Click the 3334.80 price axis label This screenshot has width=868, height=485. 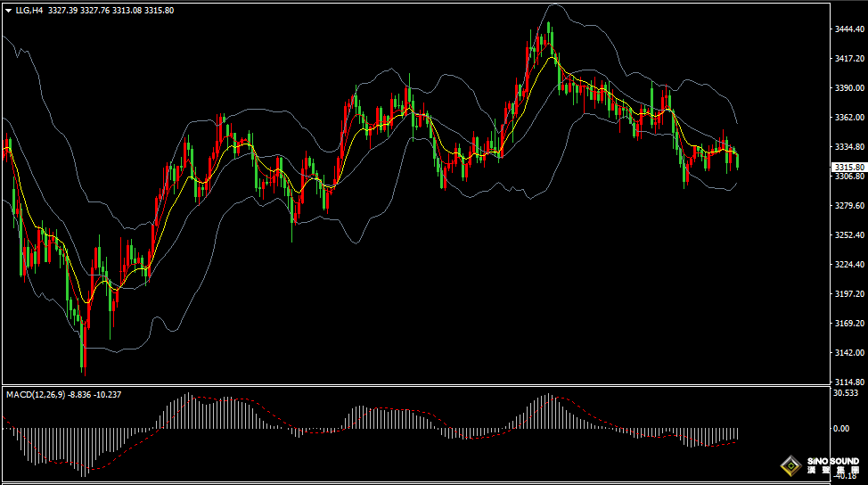click(849, 147)
